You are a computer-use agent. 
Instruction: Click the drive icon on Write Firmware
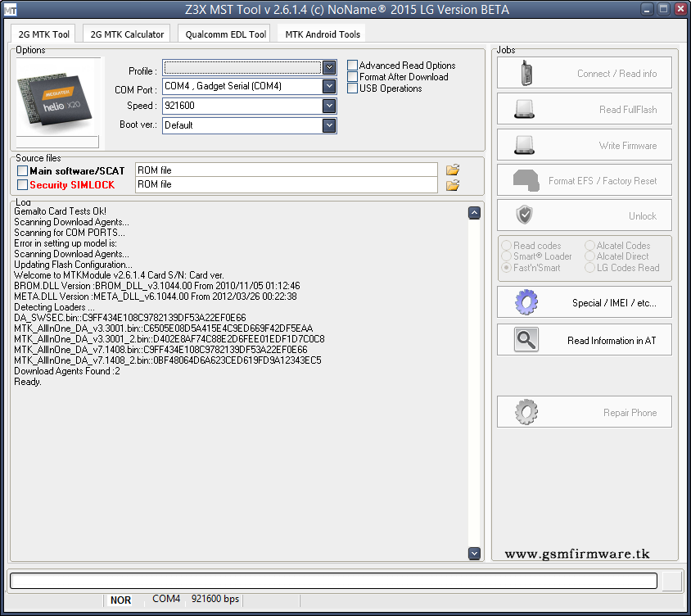(x=525, y=145)
